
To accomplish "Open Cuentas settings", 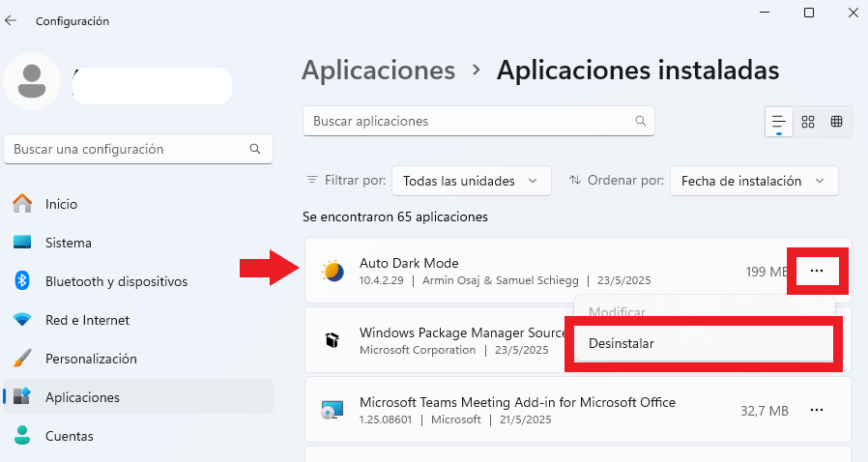I will click(138, 436).
